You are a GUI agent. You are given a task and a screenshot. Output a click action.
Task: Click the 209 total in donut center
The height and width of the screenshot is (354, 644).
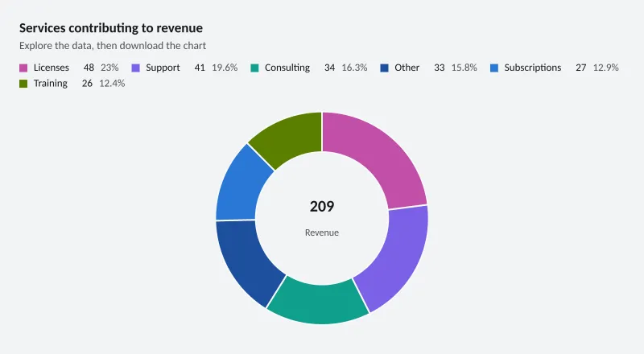(322, 206)
